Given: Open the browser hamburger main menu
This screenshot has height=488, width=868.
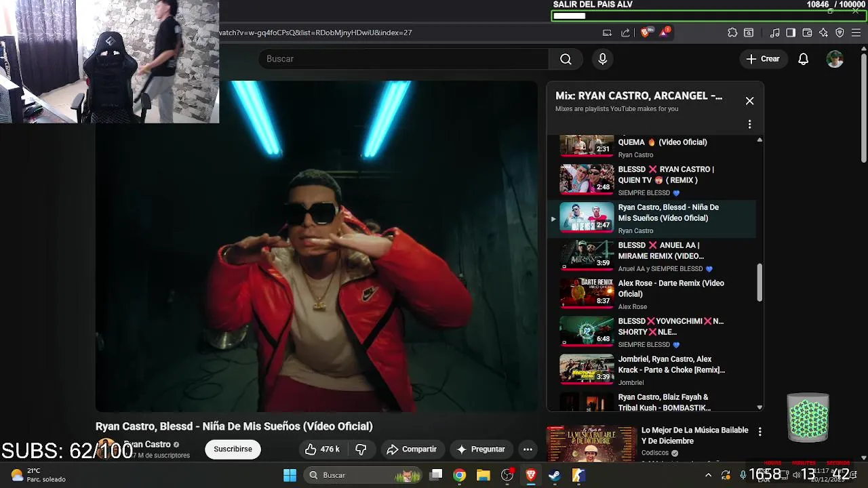Looking at the screenshot, I should pos(856,33).
